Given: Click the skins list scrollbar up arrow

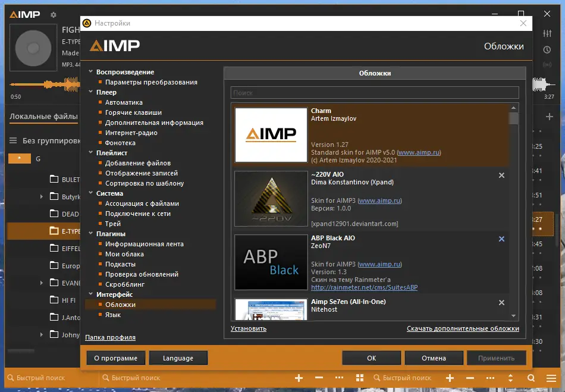Looking at the screenshot, I should (513, 108).
